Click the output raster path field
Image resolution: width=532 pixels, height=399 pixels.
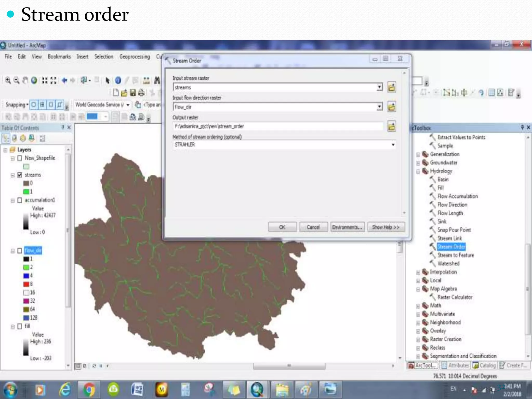pos(278,127)
